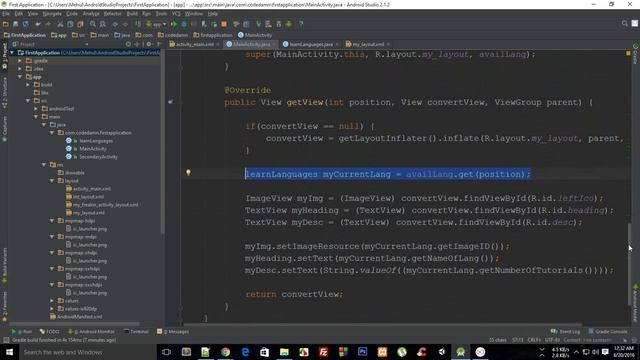The height and width of the screenshot is (360, 640).
Task: Click the project tree horizontal scrollbar
Action: tap(73, 324)
